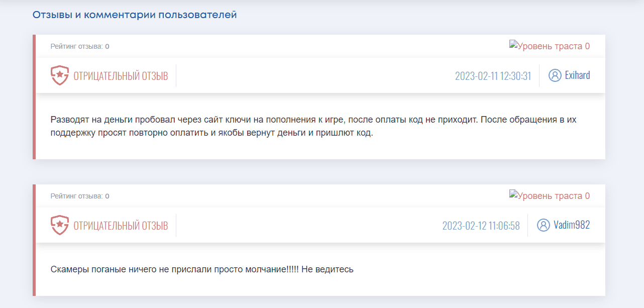Select the 'Отрицательный отзыв' label on Exihard's review

pyautogui.click(x=121, y=76)
